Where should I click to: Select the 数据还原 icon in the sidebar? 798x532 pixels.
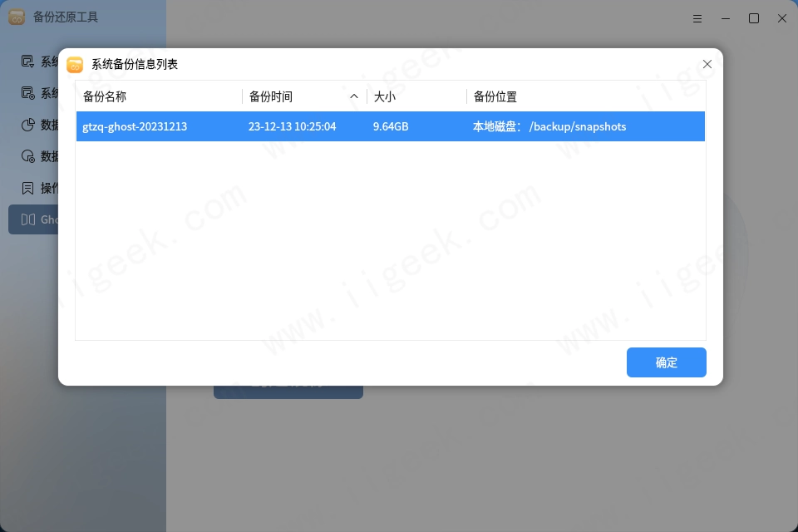[27, 156]
